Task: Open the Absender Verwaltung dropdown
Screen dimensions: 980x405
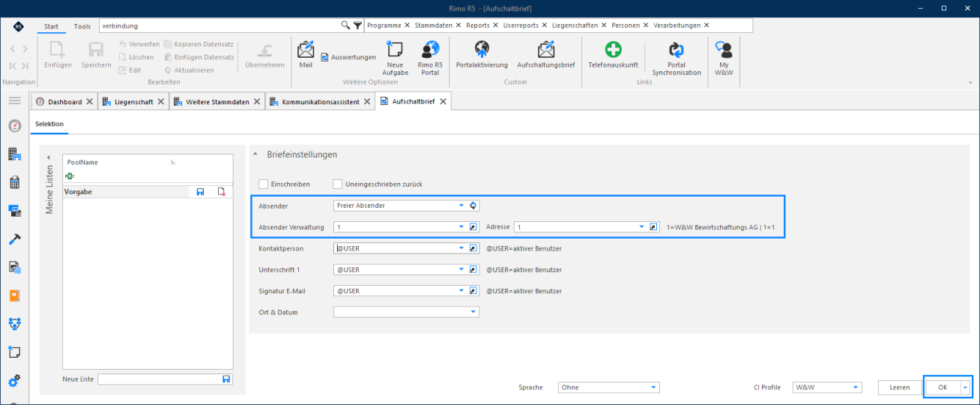Action: point(462,226)
